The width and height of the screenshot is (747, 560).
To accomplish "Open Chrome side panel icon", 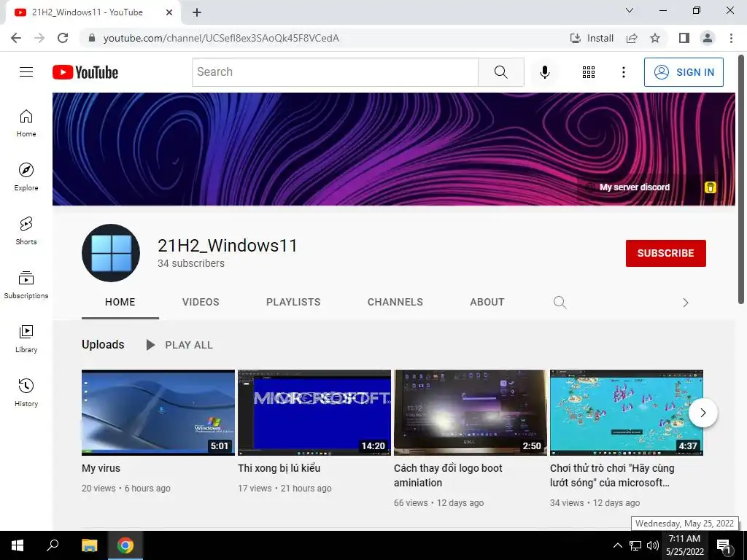I will 684,38.
